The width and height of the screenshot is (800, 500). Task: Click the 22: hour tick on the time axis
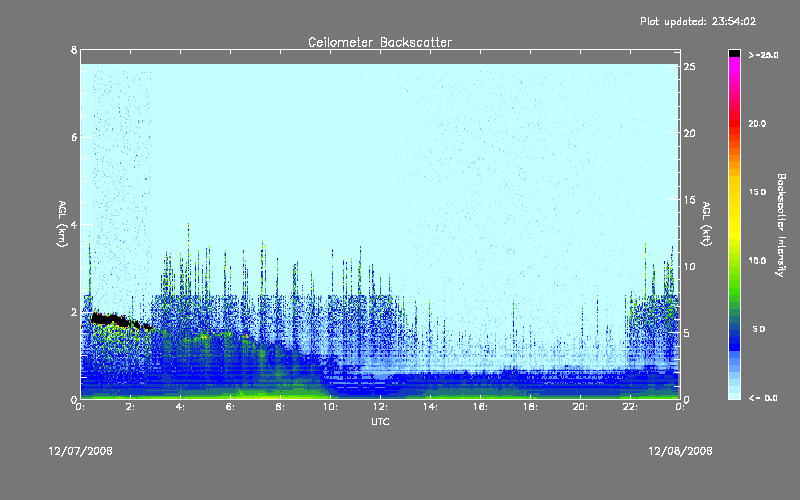coord(630,407)
